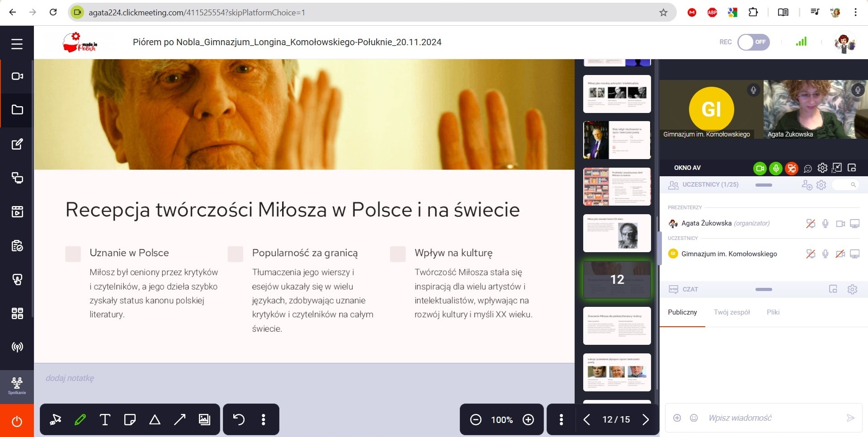Screen dimensions: 868x437
Task: Select the bookshelf slide thumbnail
Action: click(x=617, y=187)
